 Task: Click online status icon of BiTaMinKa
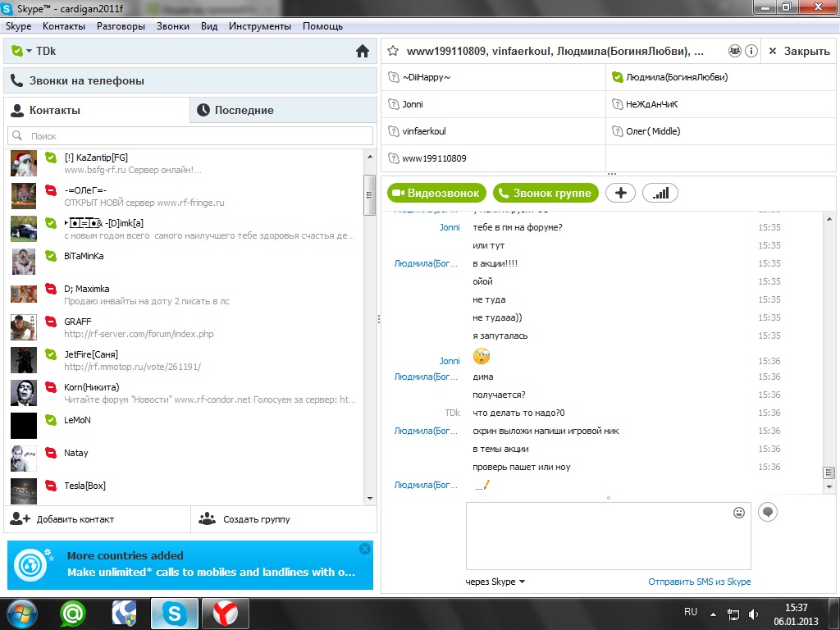(x=51, y=256)
